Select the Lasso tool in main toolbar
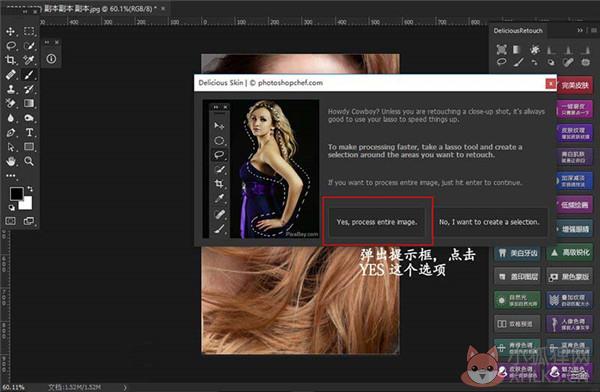600x392 pixels. pyautogui.click(x=10, y=46)
